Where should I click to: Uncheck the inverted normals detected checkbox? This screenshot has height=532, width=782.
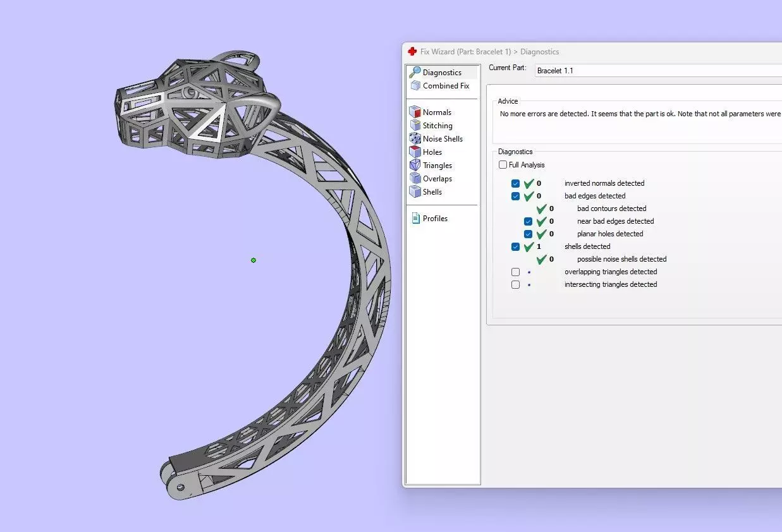coord(515,184)
